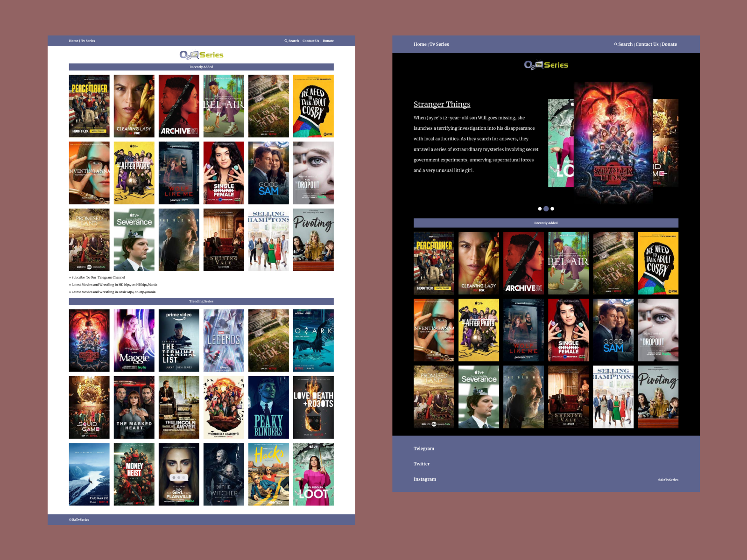Click the O2TvSeries logo on the dark page
747x560 pixels.
tap(545, 65)
